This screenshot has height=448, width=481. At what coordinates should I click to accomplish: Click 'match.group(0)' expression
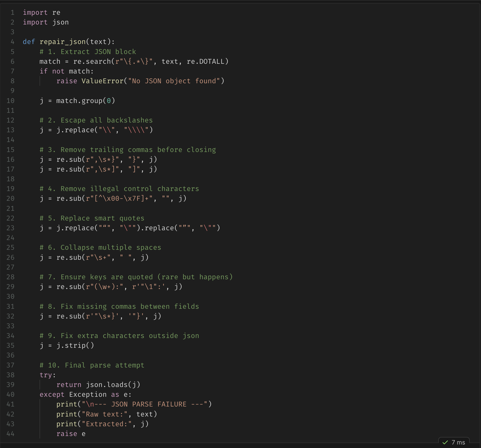pos(86,101)
